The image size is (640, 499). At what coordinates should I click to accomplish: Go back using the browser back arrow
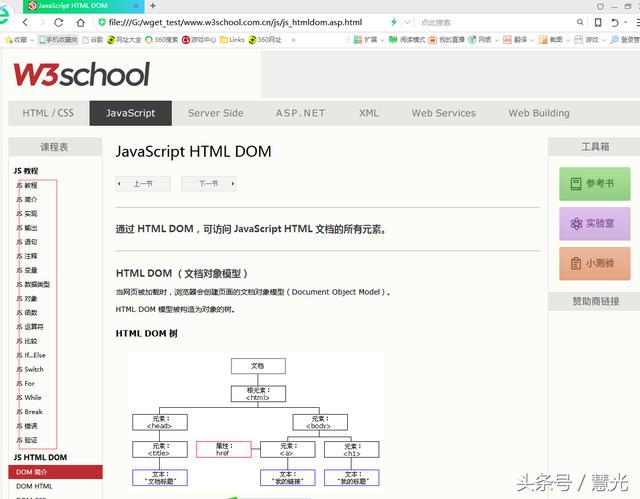tap(25, 22)
